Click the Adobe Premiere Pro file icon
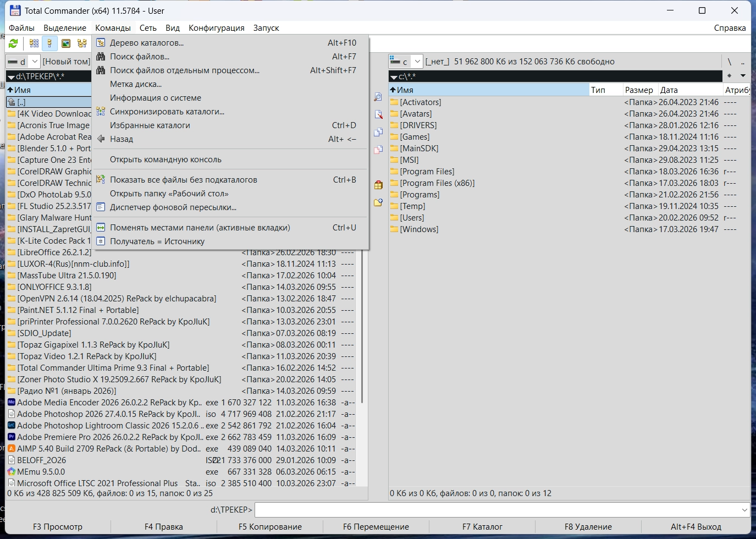756x539 pixels. tap(12, 437)
